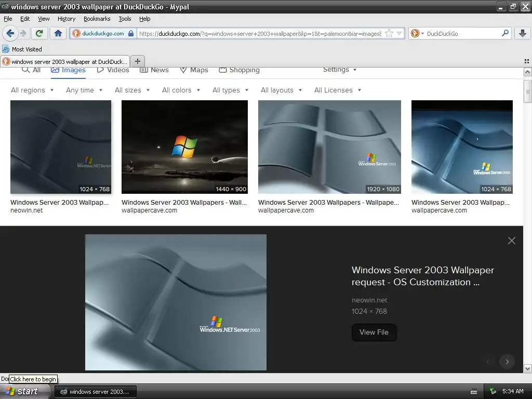The image size is (532, 399).
Task: Click the address bar URL field
Action: [260, 33]
